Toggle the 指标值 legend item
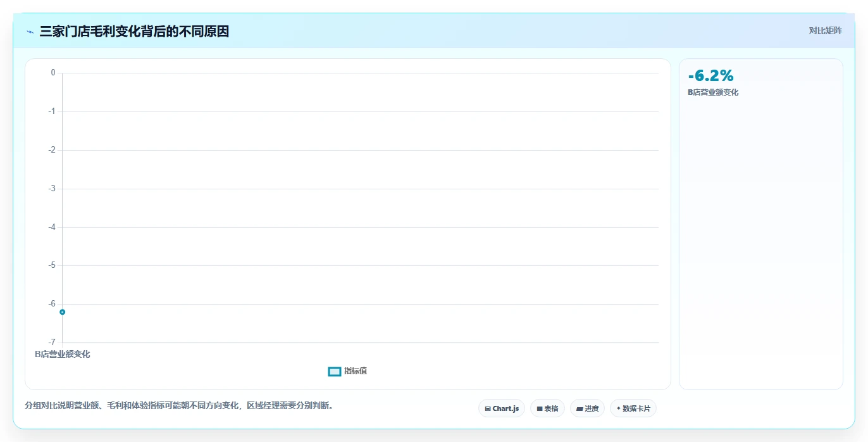 [x=347, y=371]
